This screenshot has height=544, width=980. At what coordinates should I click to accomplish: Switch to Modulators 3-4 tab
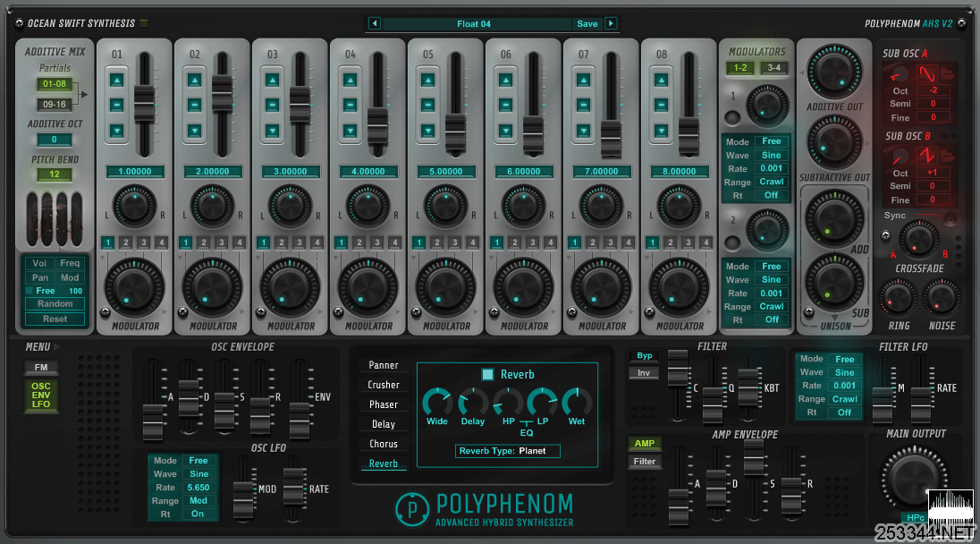tap(773, 67)
